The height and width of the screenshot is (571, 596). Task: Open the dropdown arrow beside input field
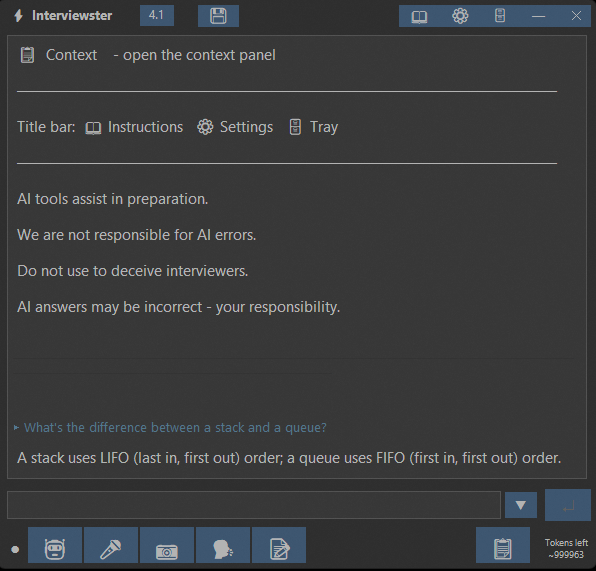tap(521, 505)
